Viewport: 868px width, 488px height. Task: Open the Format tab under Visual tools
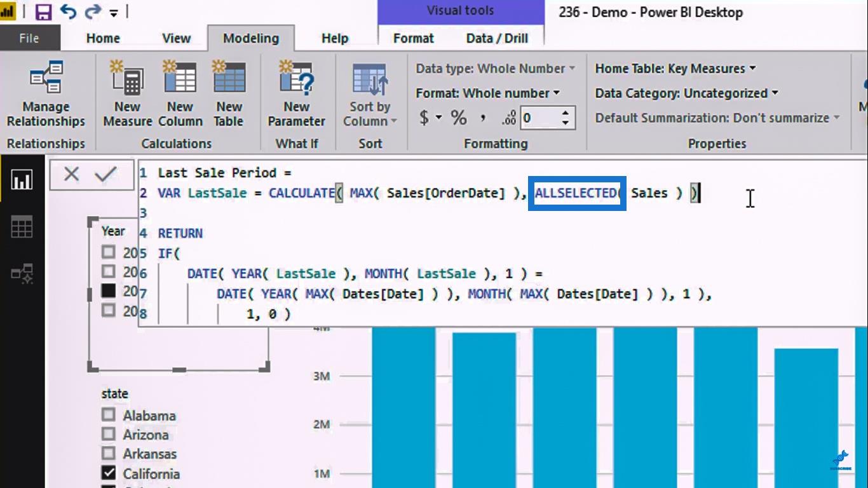pyautogui.click(x=414, y=38)
